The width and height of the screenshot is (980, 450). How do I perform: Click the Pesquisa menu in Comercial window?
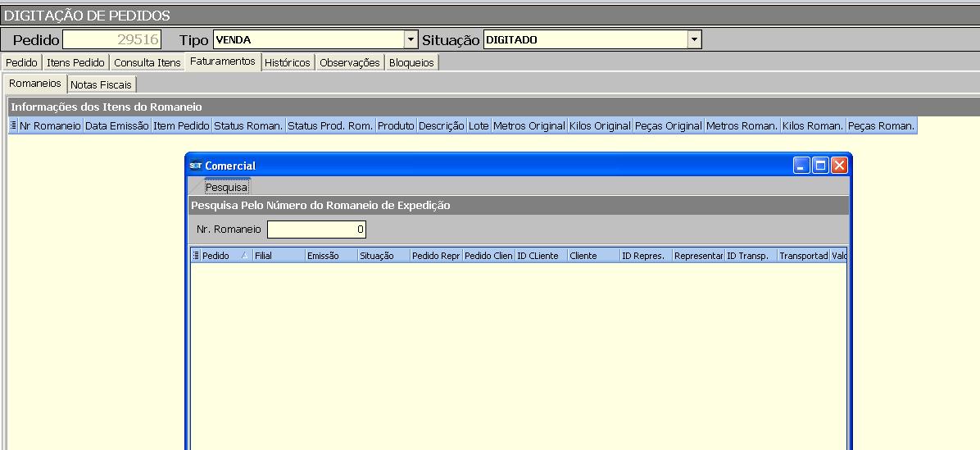pyautogui.click(x=226, y=188)
